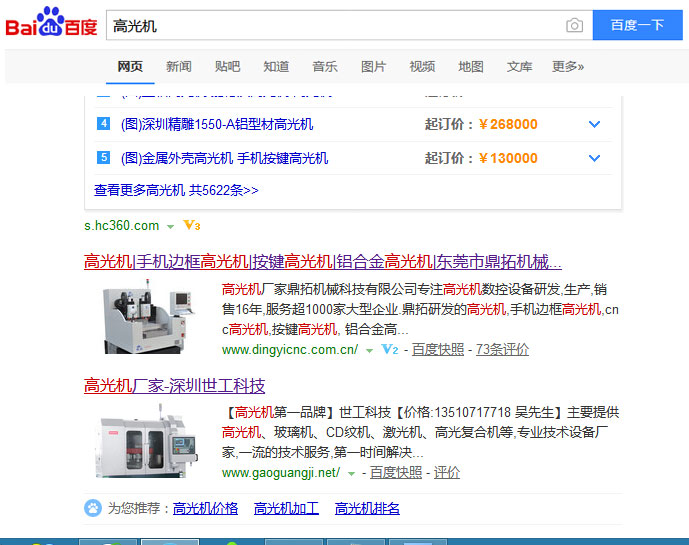Viewport: 689px width, 545px height.
Task: Expand the ¥130000 row chevron
Action: (x=594, y=158)
